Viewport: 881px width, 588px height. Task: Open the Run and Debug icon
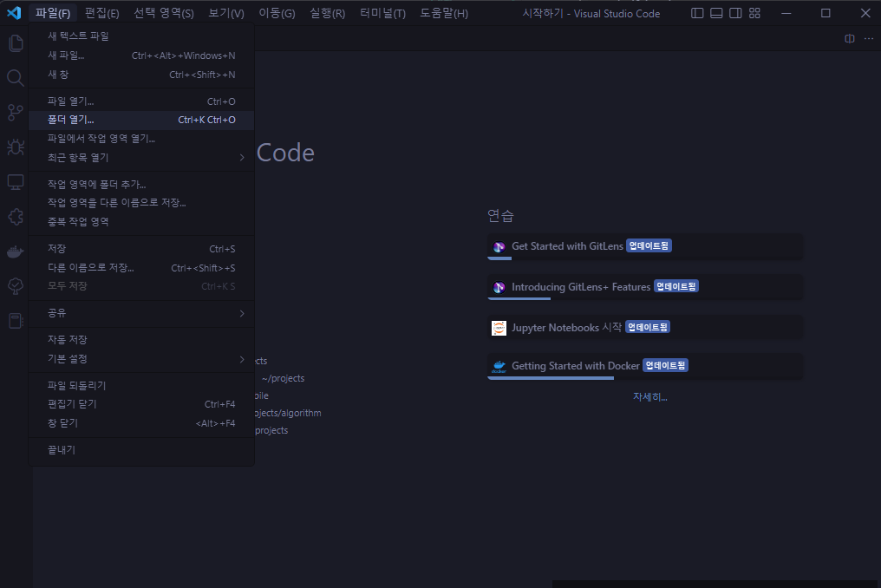[x=16, y=147]
